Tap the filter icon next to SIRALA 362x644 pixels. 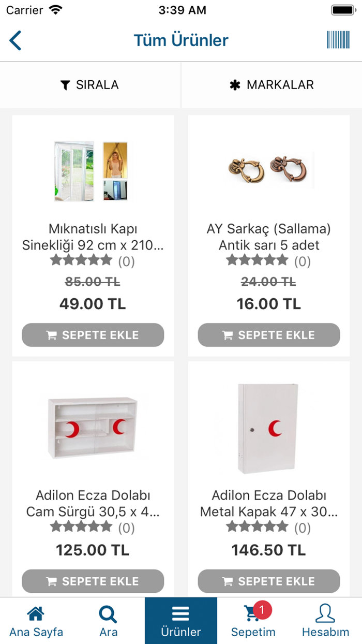(65, 85)
